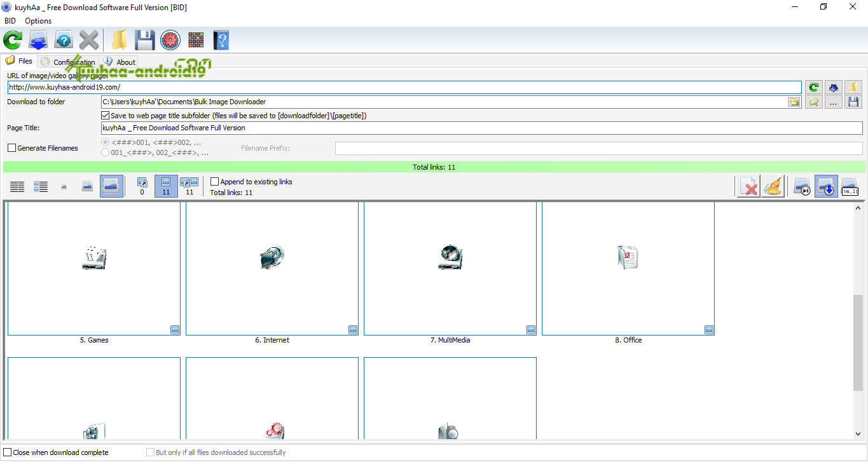Toggle embedded images filter with count 11

click(x=166, y=187)
